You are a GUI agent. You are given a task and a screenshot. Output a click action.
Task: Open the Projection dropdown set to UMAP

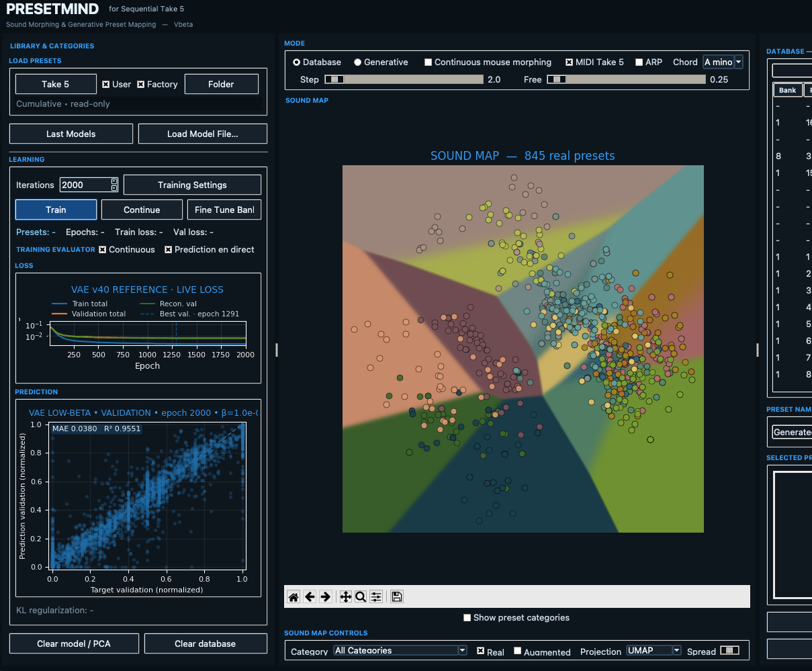[653, 650]
